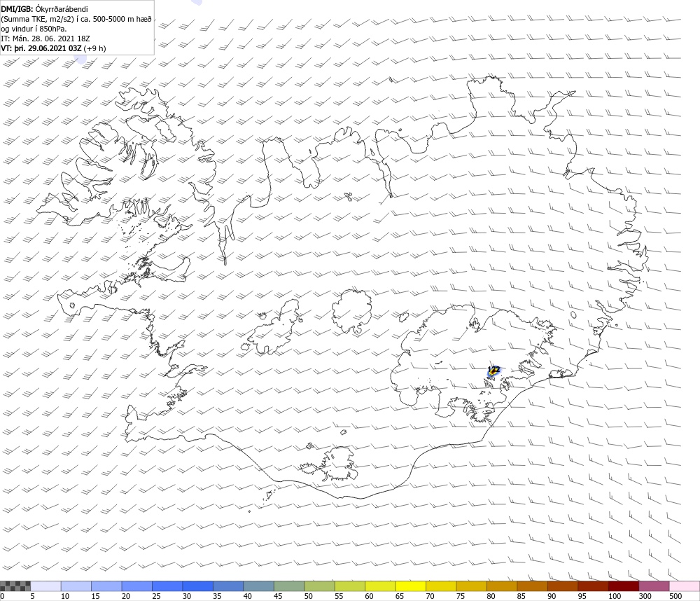The width and height of the screenshot is (700, 601).
Task: Click the 122 TKE value marker on map
Action: tap(493, 370)
